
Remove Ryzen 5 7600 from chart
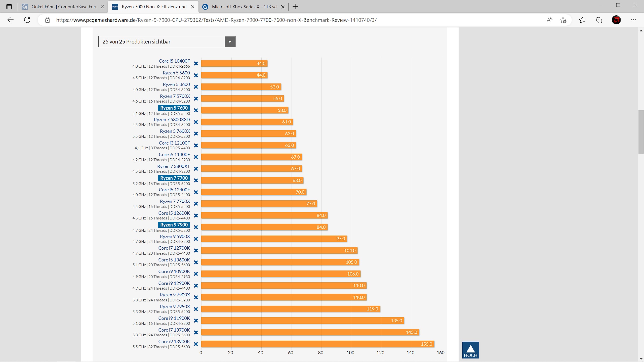click(196, 110)
